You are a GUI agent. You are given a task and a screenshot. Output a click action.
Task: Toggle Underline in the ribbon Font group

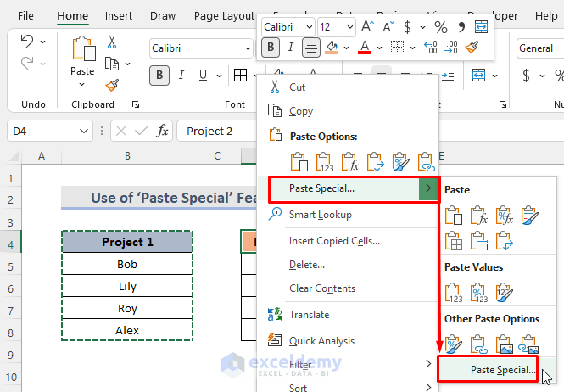pos(204,75)
